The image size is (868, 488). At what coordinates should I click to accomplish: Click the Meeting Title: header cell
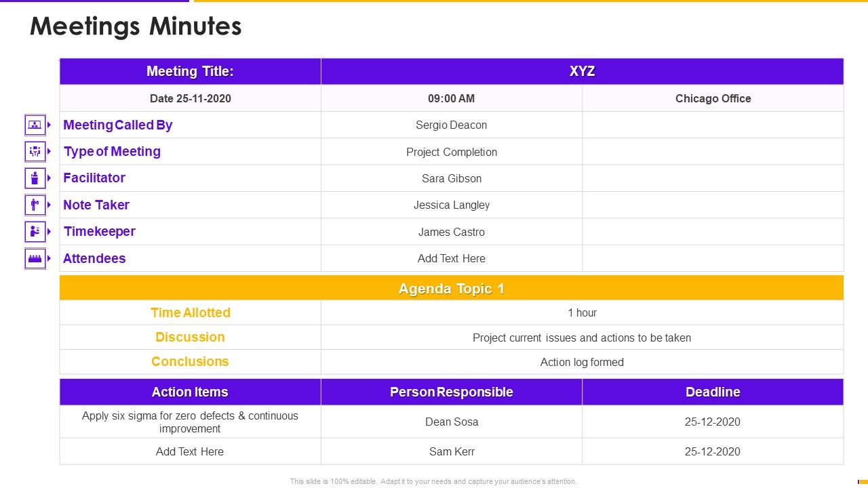[x=191, y=71]
